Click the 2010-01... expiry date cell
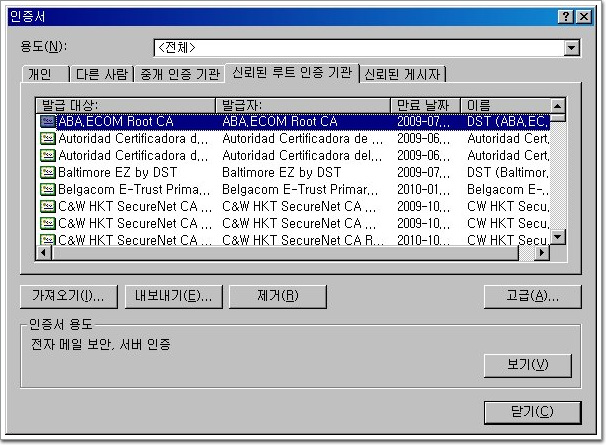Viewport: 606px width, 445px height. point(424,189)
